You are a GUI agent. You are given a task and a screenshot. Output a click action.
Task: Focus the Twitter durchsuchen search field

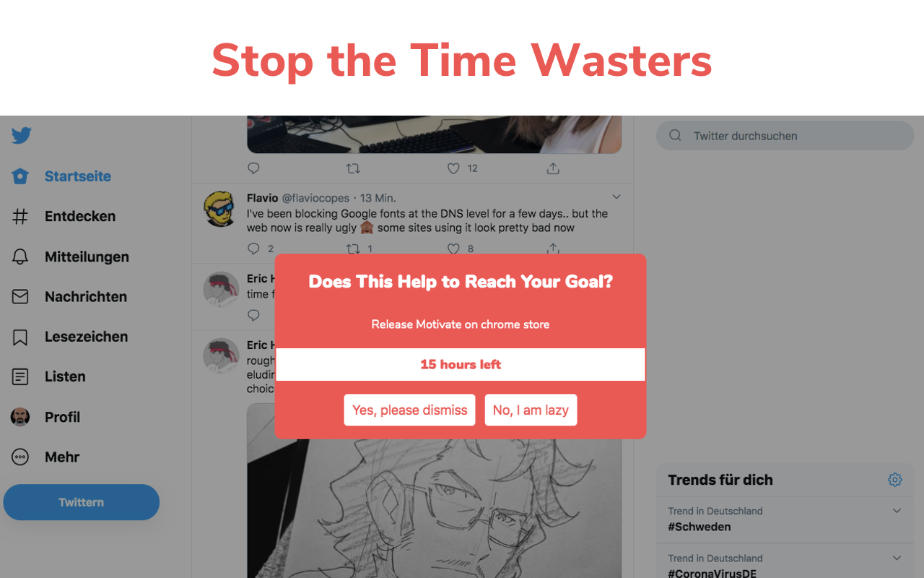tap(785, 136)
